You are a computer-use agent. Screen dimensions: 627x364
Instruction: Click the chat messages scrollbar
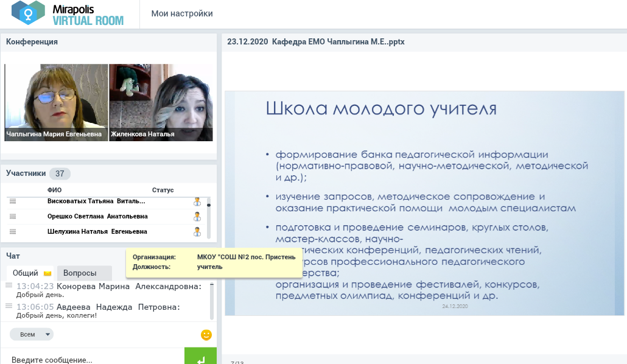[x=212, y=301]
